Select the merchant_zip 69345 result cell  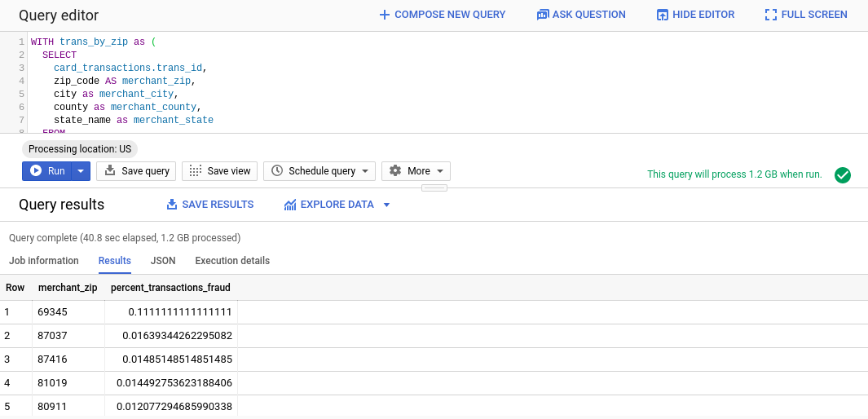point(53,312)
